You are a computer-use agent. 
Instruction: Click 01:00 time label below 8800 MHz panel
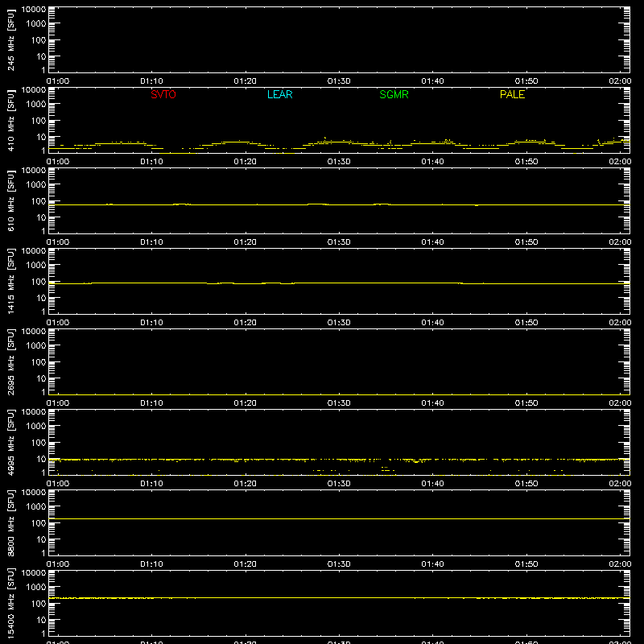(58, 564)
